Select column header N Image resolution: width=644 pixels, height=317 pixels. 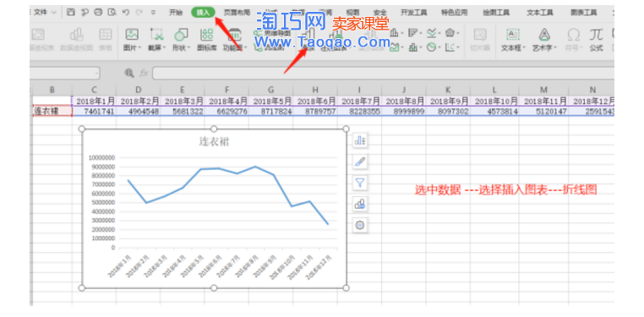pyautogui.click(x=592, y=90)
